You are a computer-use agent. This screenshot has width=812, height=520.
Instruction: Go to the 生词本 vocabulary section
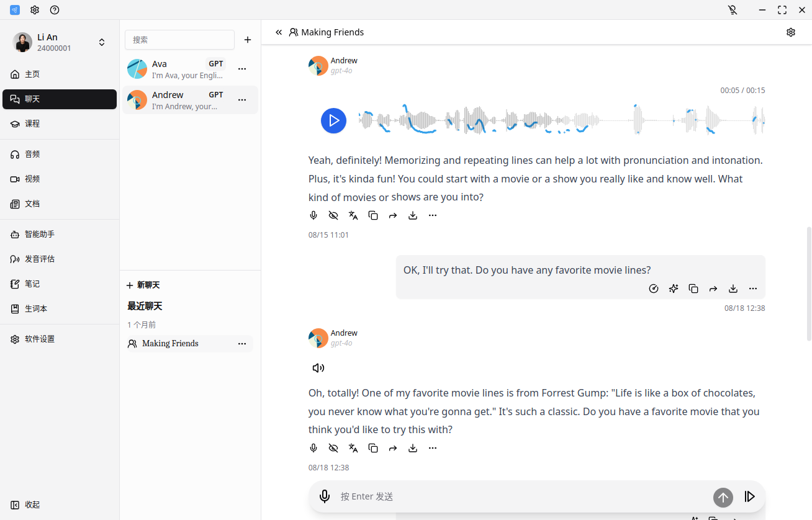(36, 308)
